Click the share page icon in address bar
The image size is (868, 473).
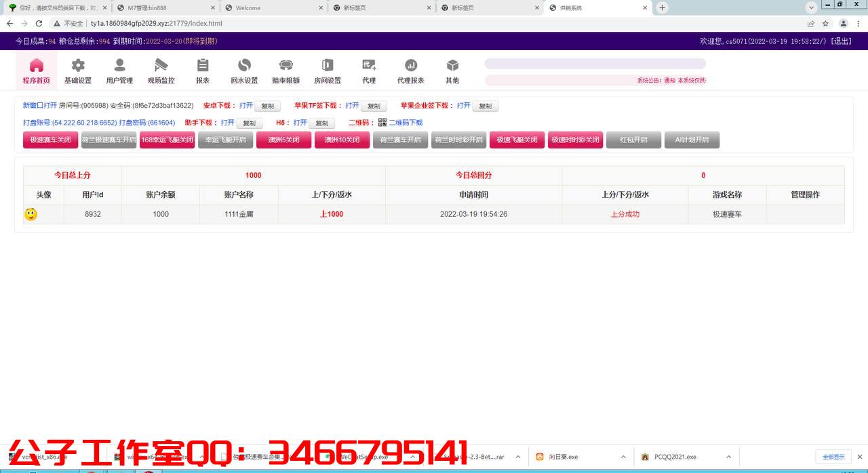click(x=811, y=23)
